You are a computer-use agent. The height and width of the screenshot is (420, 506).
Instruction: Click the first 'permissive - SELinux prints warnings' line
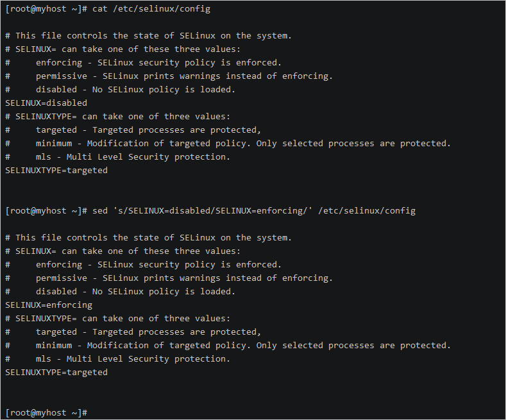click(183, 76)
